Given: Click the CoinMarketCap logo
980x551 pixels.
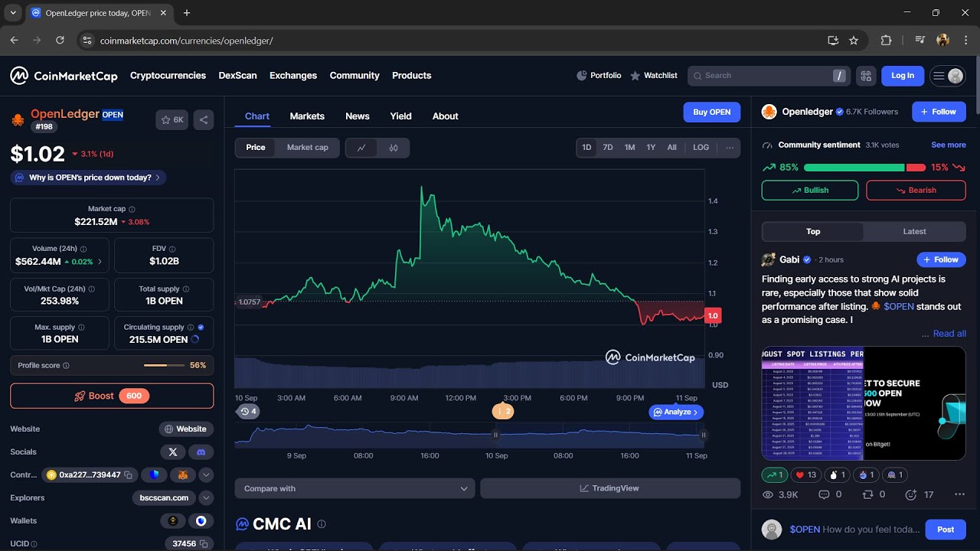Looking at the screenshot, I should coord(64,76).
